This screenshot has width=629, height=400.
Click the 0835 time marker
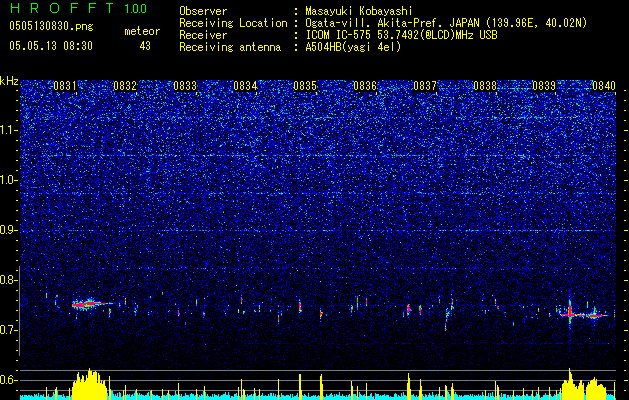(x=305, y=86)
